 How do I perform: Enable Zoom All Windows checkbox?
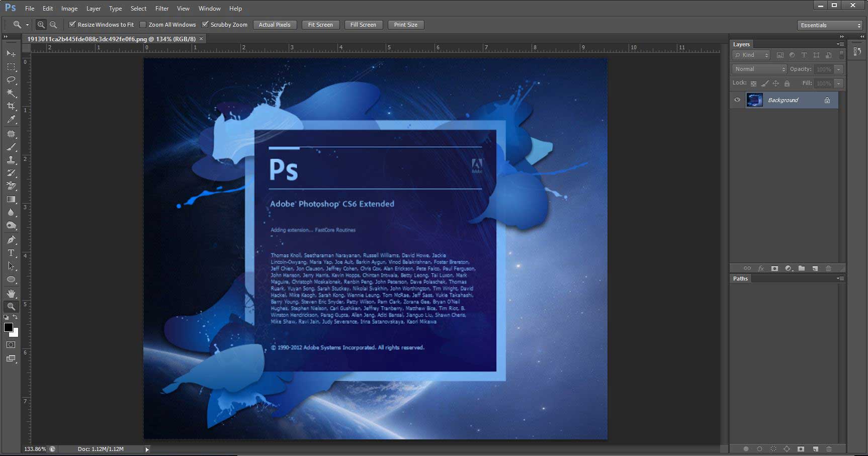point(143,25)
